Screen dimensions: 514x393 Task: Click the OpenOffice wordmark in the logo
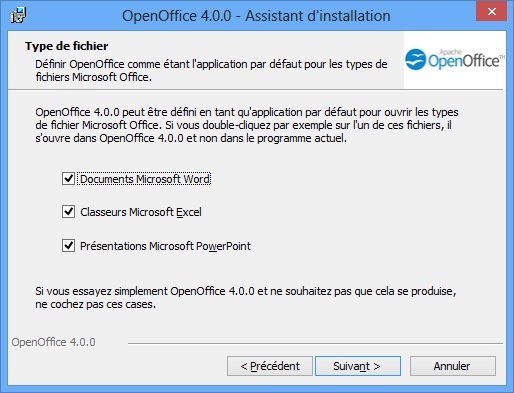click(x=464, y=61)
